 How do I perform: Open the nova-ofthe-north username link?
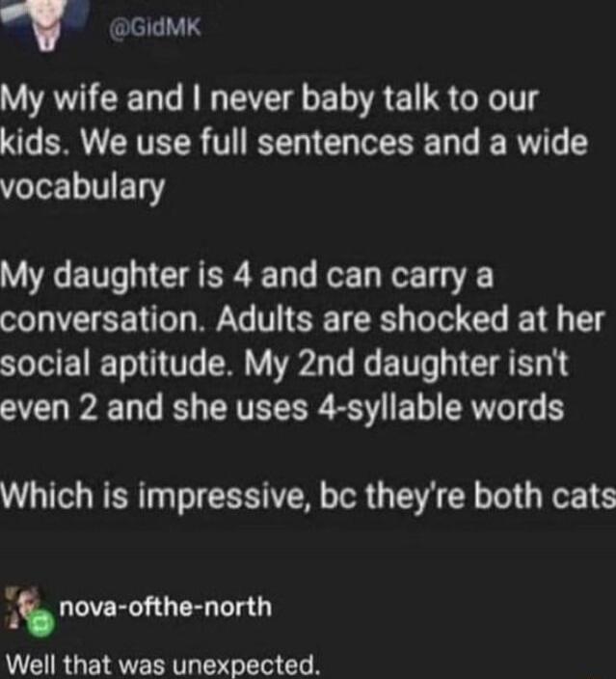coord(165,608)
